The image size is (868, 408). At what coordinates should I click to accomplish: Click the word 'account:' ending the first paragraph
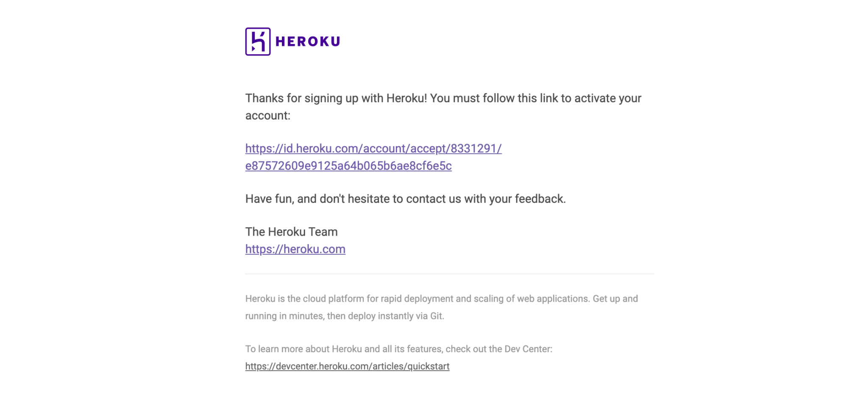(x=268, y=116)
